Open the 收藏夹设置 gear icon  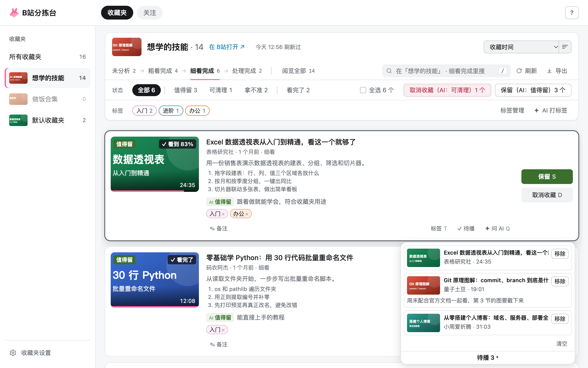coord(13,353)
